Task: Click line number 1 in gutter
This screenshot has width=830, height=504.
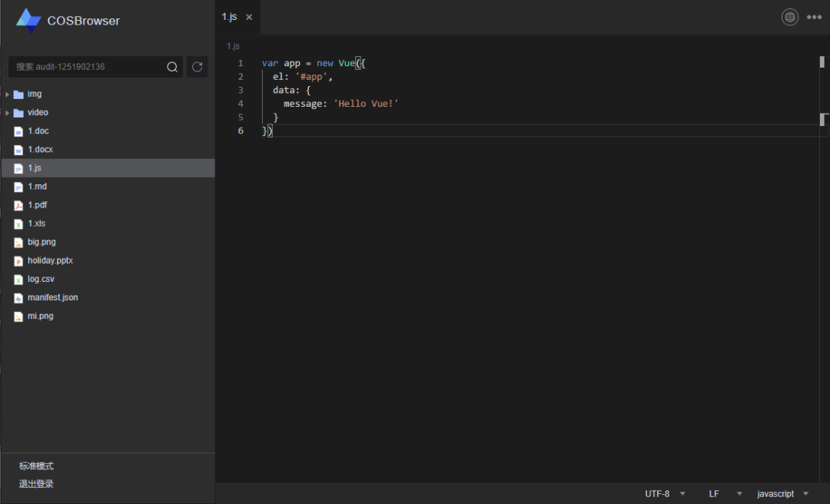Action: pos(241,63)
